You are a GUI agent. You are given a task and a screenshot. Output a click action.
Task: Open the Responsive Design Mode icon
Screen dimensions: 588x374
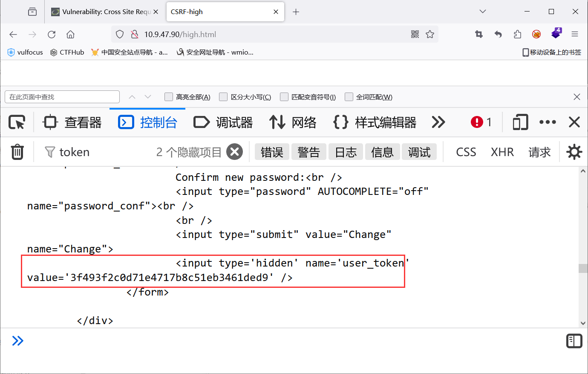coord(520,122)
